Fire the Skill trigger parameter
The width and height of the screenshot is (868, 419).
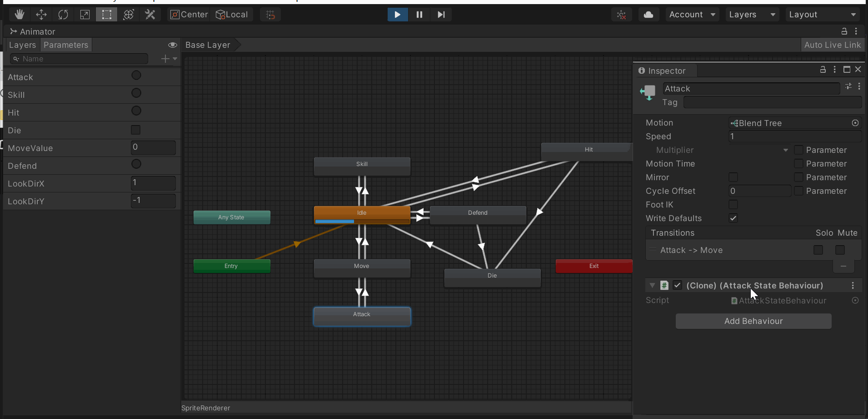136,93
